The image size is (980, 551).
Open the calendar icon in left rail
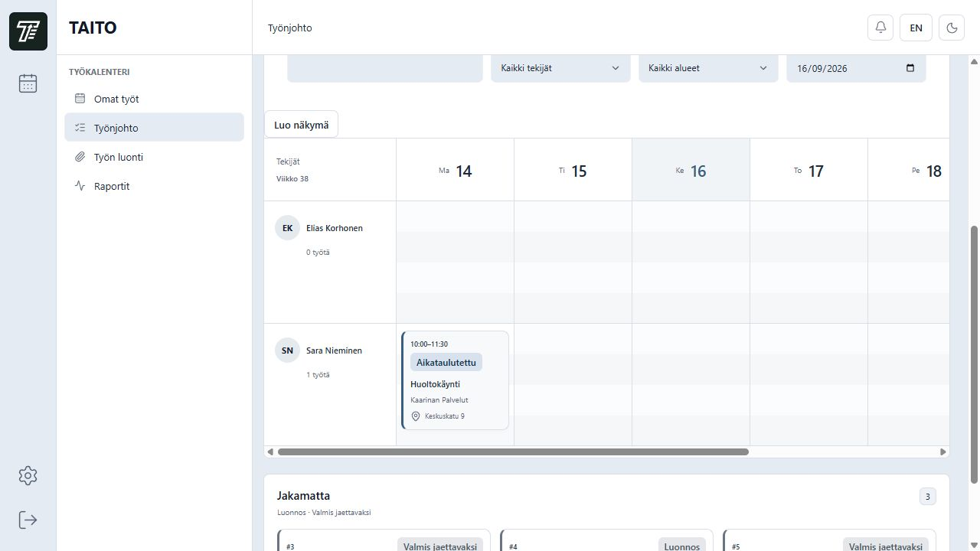click(28, 83)
